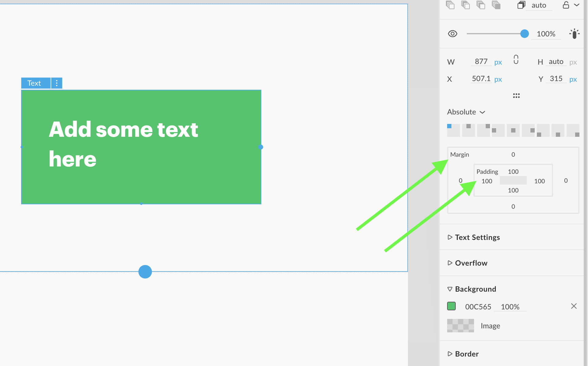588x366 pixels.
Task: Click the z-index stacked squares icon
Action: click(521, 5)
